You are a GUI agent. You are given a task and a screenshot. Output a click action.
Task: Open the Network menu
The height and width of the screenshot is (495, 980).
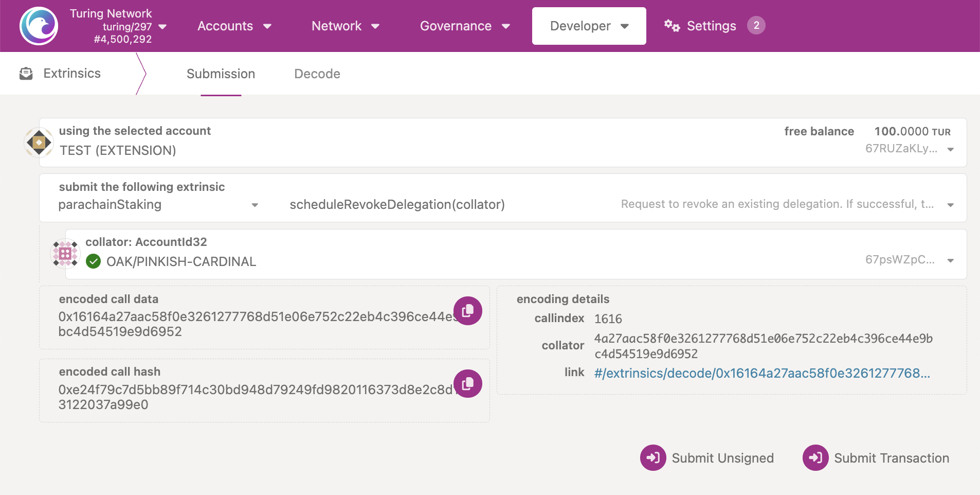pos(346,26)
